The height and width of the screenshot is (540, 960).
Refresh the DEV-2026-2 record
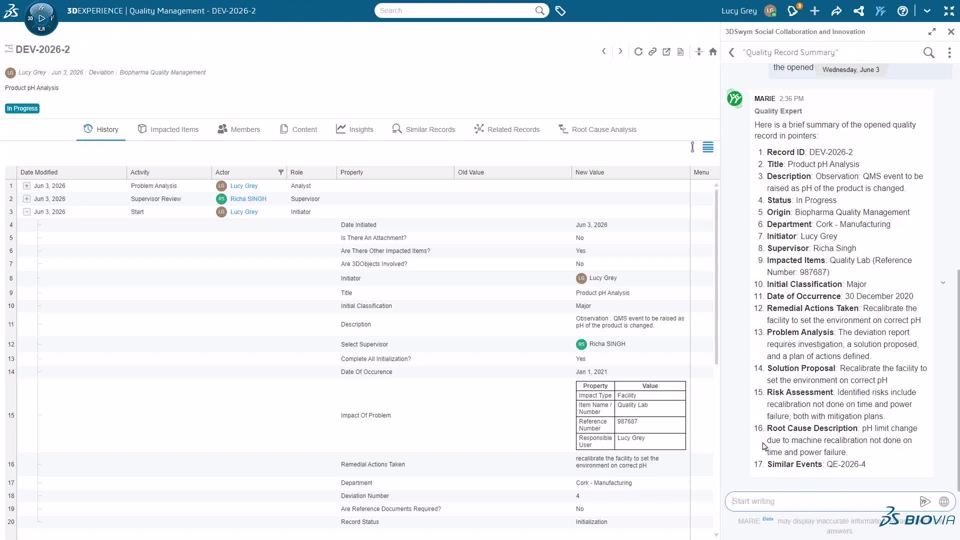point(638,51)
